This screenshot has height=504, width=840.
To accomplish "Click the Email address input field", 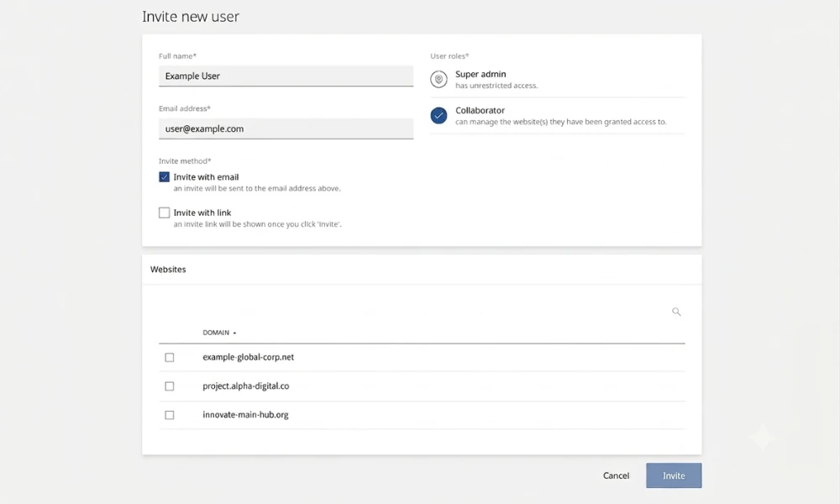I will pos(286,129).
